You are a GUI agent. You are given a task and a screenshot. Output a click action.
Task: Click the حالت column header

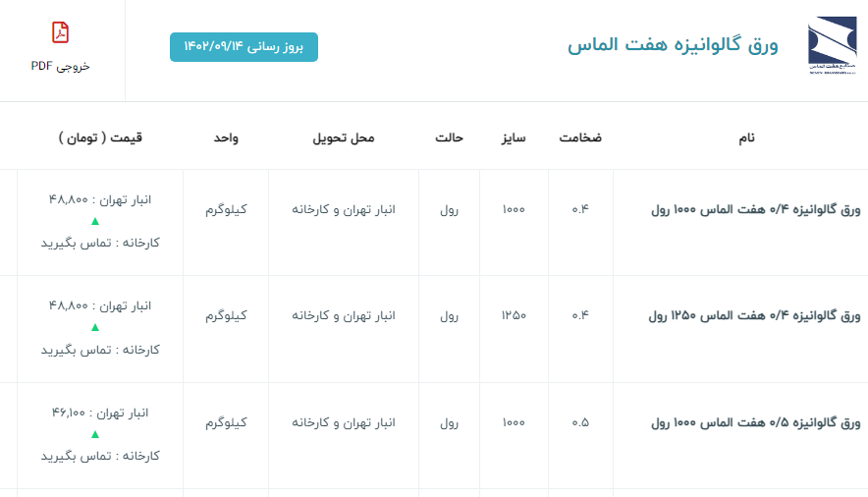pos(449,138)
